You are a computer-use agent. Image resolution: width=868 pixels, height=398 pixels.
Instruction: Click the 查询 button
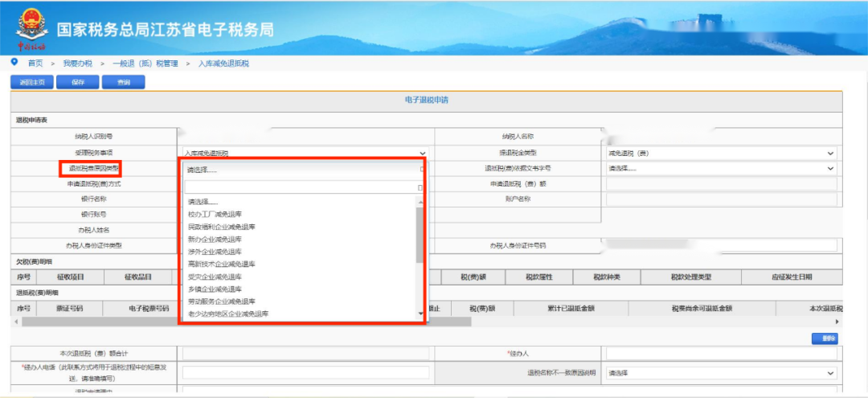(x=124, y=83)
